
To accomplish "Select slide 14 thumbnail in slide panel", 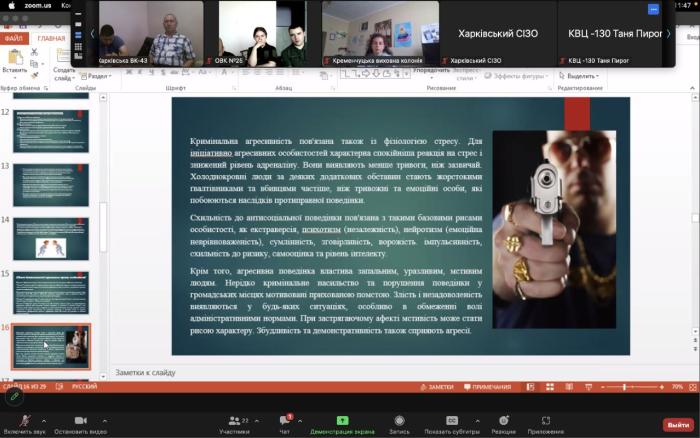I will click(x=50, y=239).
